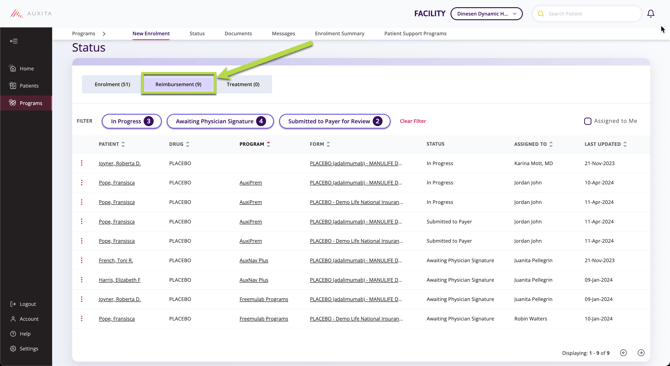
Task: Click Programs breadcrumb text
Action: point(83,34)
